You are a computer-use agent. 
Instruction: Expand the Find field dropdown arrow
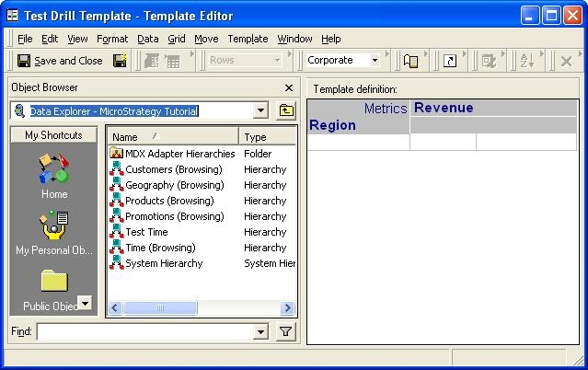point(260,332)
